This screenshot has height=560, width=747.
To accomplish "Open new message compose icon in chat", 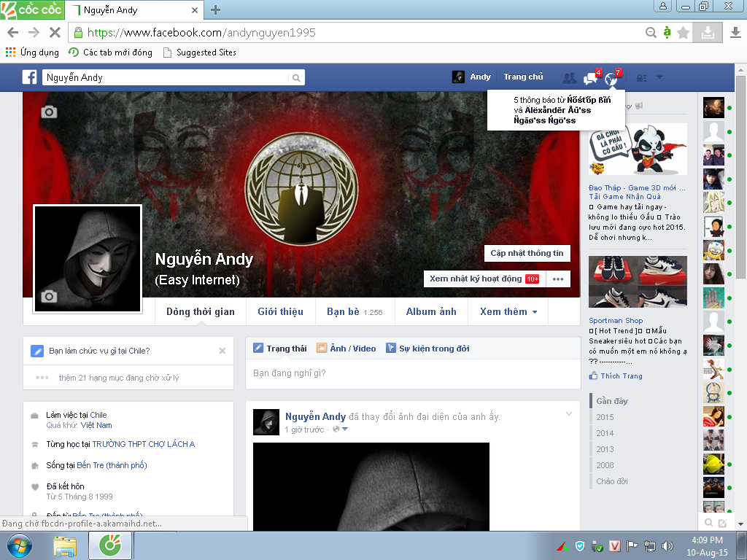I will click(723, 523).
